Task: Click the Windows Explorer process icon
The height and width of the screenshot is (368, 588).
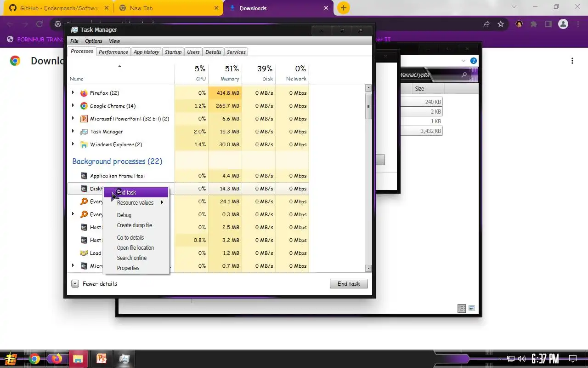Action: pyautogui.click(x=84, y=144)
